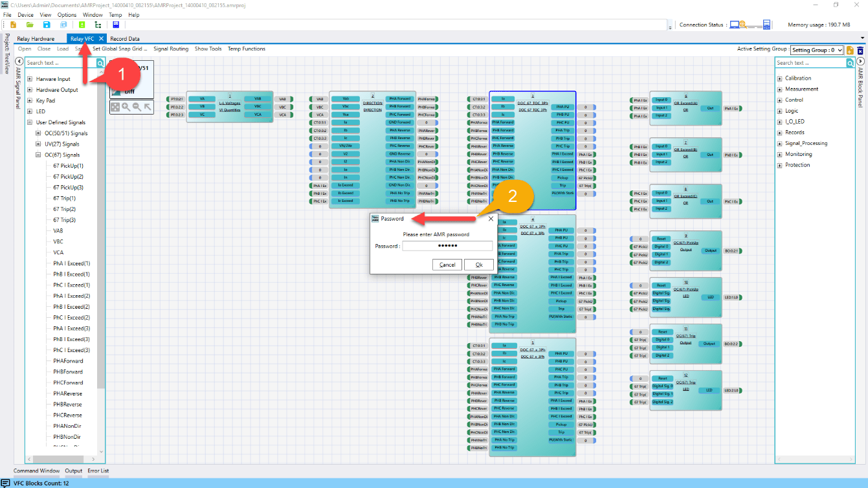Screen dimensions: 868x488
Task: Collapse the OC(67) Signals tree node
Action: click(x=39, y=155)
